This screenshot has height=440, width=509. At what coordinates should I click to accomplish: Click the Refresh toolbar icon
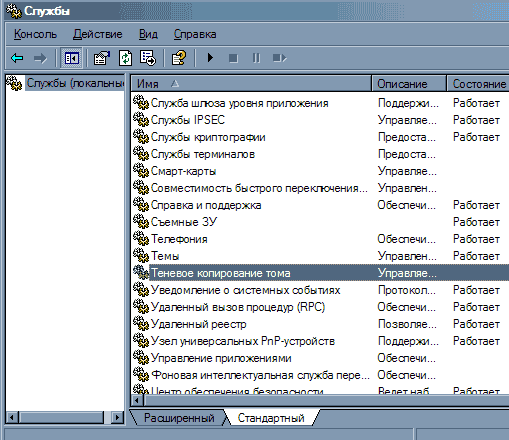pyautogui.click(x=125, y=58)
